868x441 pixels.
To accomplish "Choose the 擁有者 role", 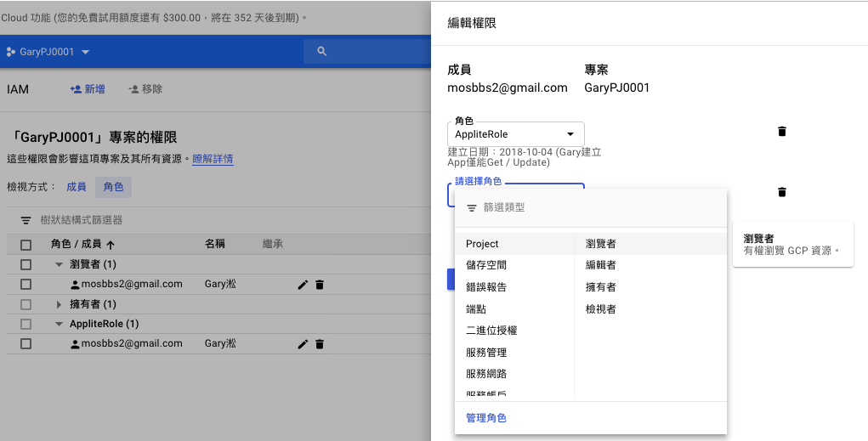I will pos(650,287).
